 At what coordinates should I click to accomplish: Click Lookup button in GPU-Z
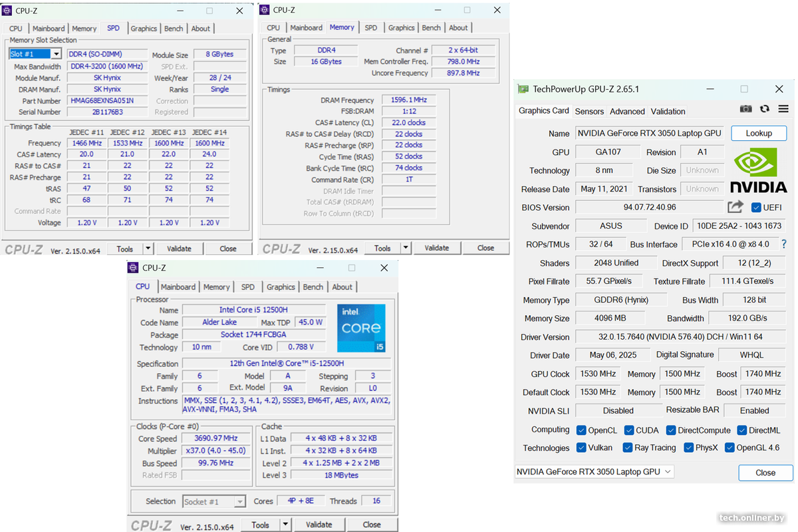pyautogui.click(x=759, y=133)
